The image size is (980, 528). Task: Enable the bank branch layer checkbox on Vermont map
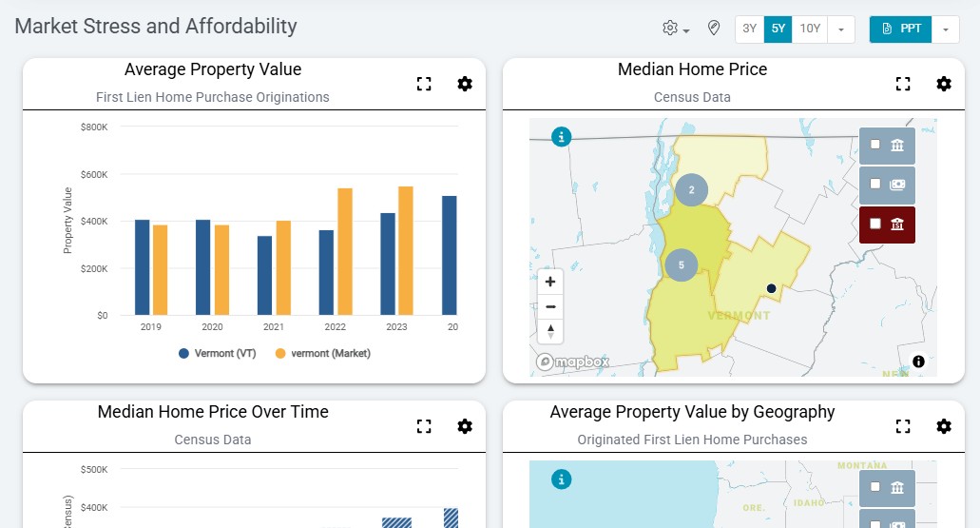[875, 145]
